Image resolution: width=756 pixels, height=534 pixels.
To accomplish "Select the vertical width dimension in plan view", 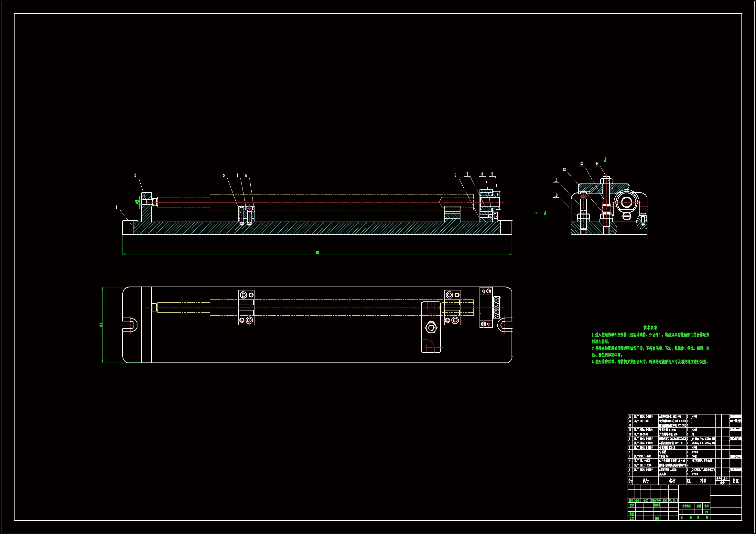I will (101, 325).
